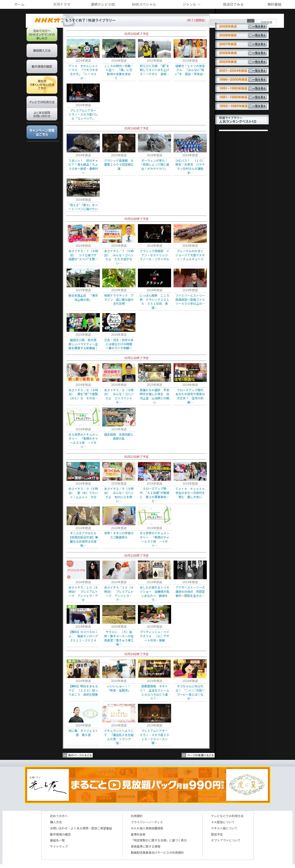This screenshot has width=295, height=868.
Task: Open Core Kyoto 学生のまち link
Action: coord(190,493)
